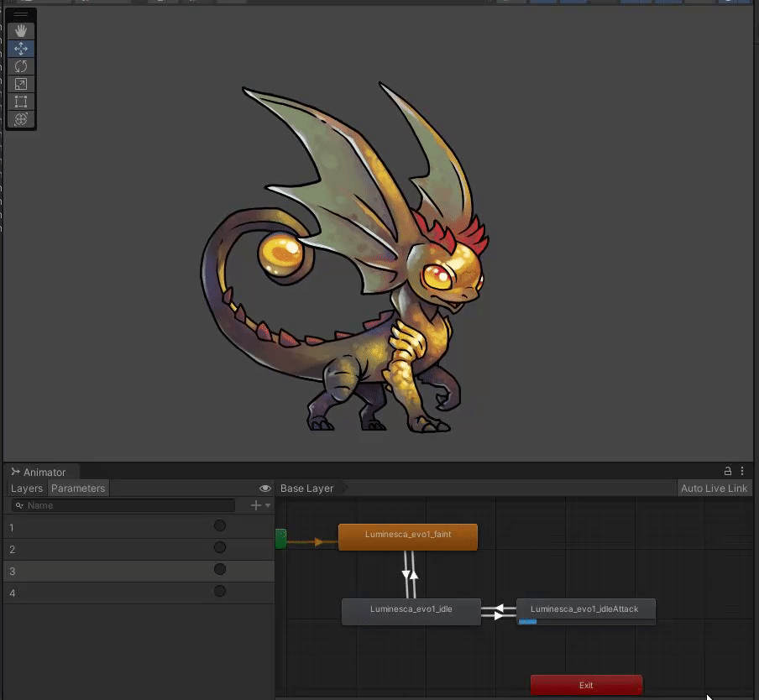The image size is (759, 700).
Task: Click the Animator window tab
Action: (39, 472)
